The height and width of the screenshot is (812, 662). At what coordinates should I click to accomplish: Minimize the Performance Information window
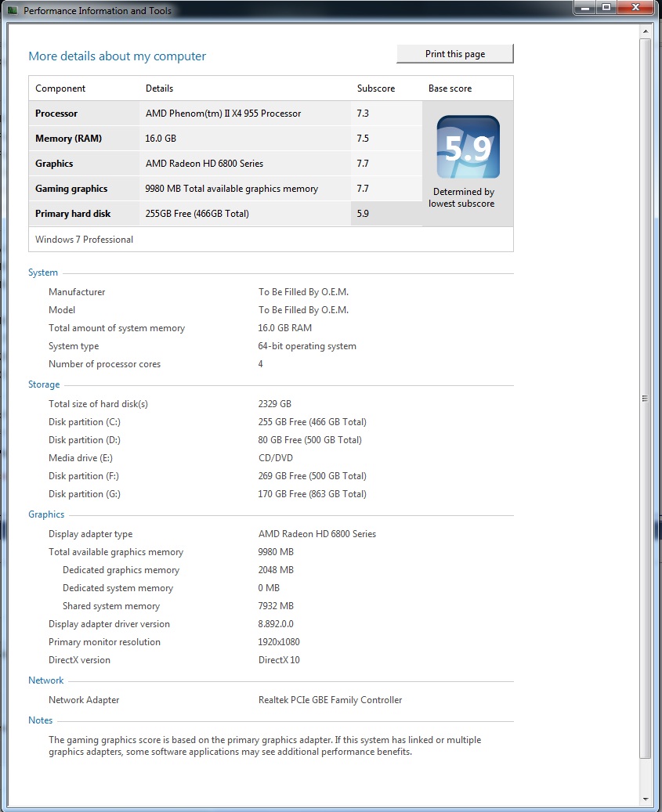tap(584, 8)
